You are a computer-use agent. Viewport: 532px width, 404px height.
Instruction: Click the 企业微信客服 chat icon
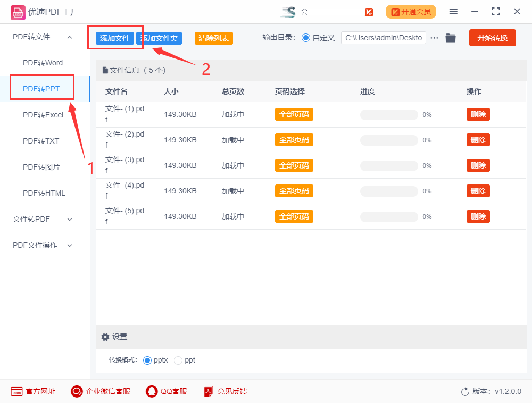pyautogui.click(x=77, y=391)
